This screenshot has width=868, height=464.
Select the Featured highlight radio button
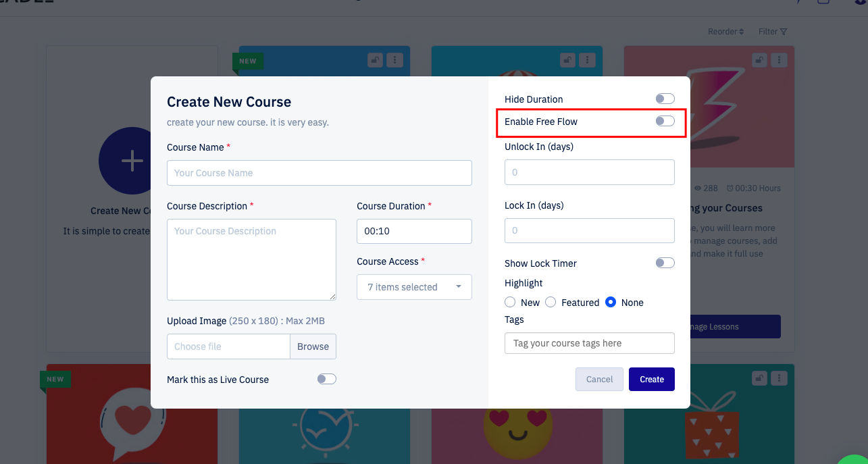point(551,303)
